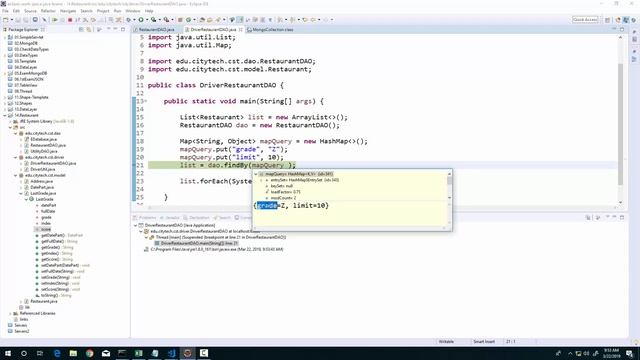The image size is (640, 360).
Task: Collapse the edu.citytech.cst.model package
Action: [16, 175]
